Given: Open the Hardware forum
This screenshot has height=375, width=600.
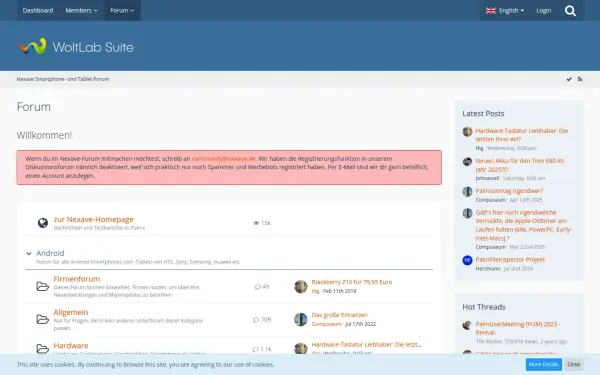Looking at the screenshot, I should (71, 346).
